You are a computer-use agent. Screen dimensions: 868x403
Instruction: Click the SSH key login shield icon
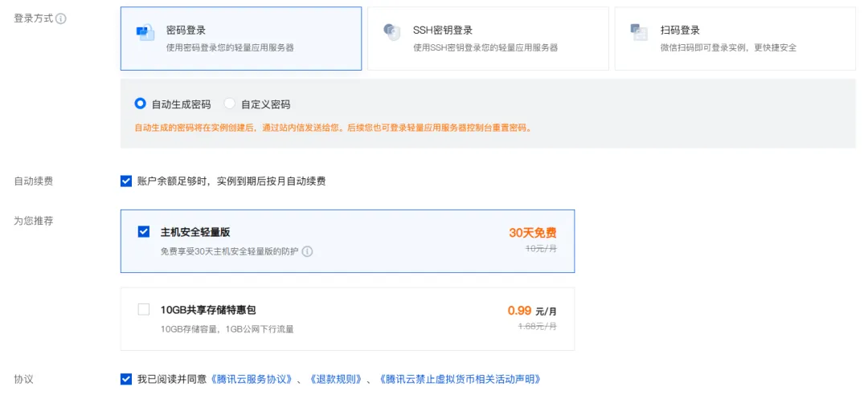(x=392, y=32)
